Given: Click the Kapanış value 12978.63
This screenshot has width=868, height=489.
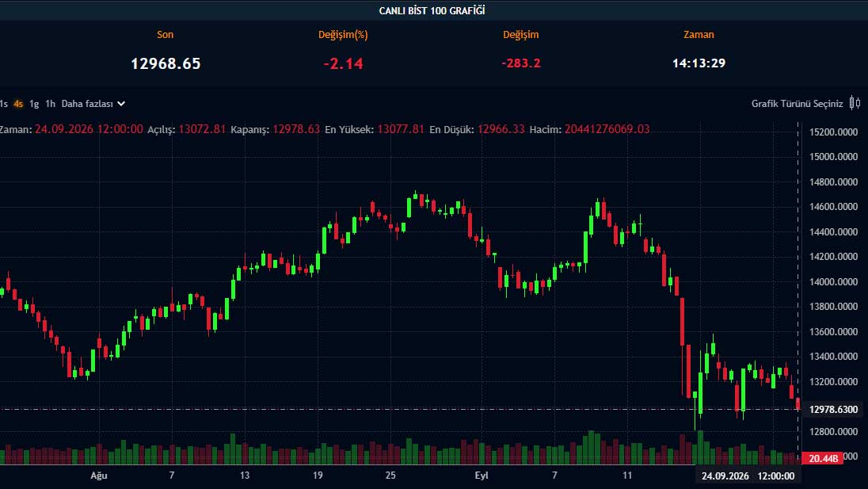Looking at the screenshot, I should [x=296, y=130].
